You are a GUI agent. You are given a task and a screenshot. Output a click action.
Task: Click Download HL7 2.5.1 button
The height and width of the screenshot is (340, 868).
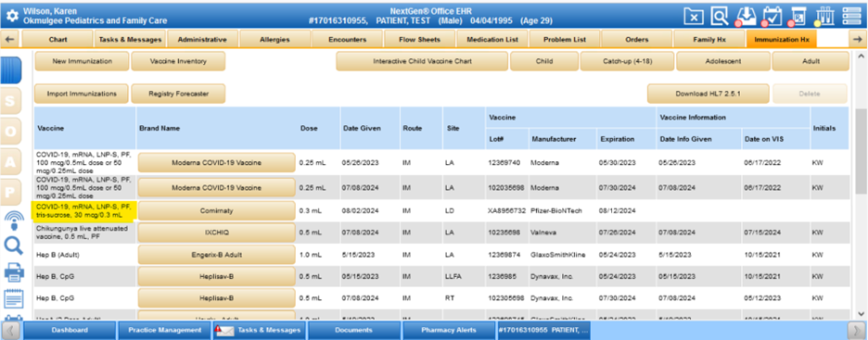click(708, 94)
